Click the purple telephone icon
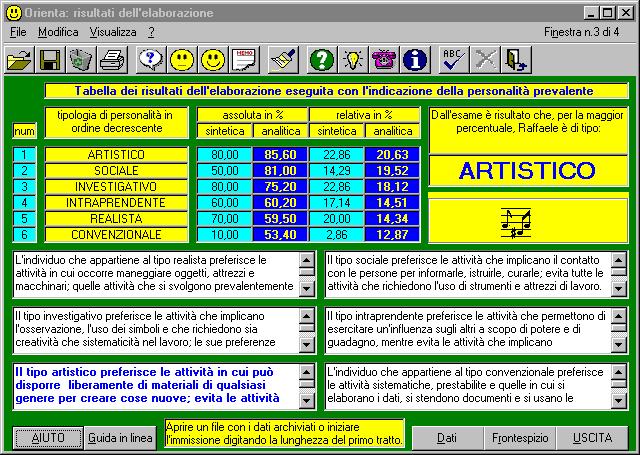This screenshot has width=640, height=455. (383, 60)
